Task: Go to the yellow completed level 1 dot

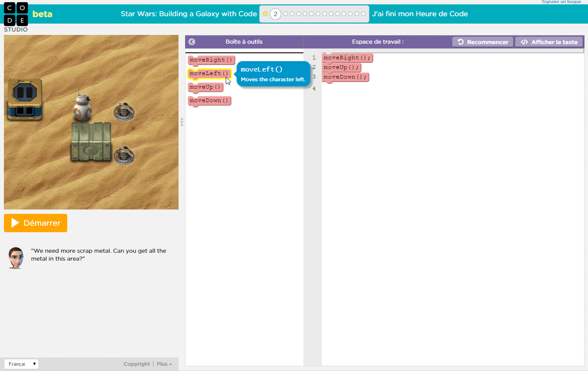Action: pyautogui.click(x=265, y=14)
